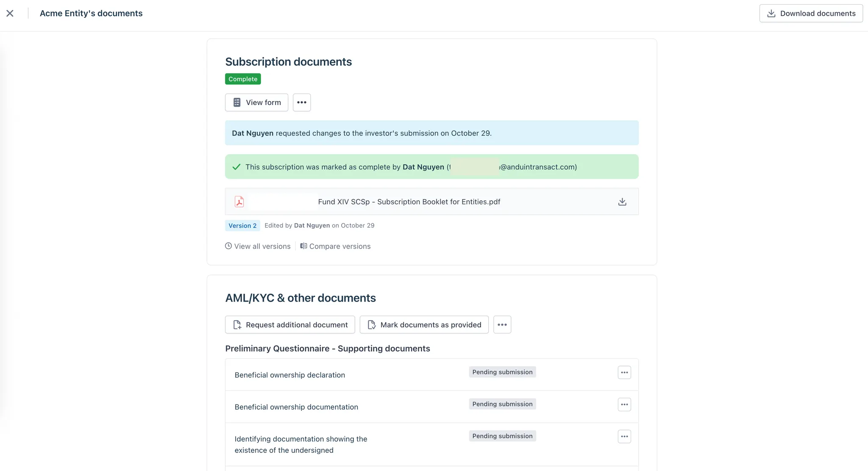Click Request additional document button

(x=290, y=325)
